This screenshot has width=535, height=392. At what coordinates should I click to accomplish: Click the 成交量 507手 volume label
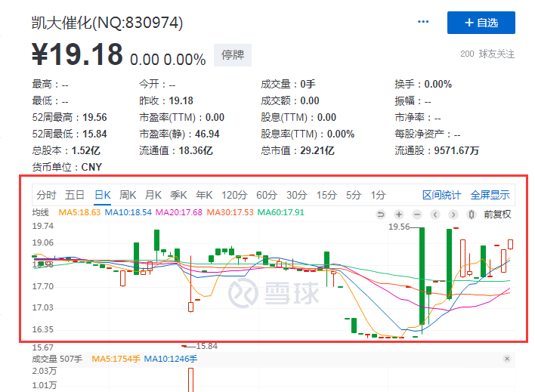tap(57, 359)
